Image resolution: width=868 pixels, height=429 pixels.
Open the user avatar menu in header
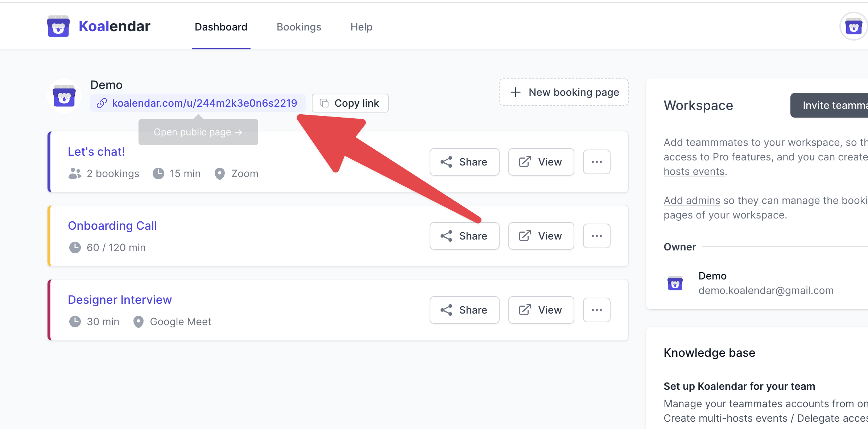point(853,26)
